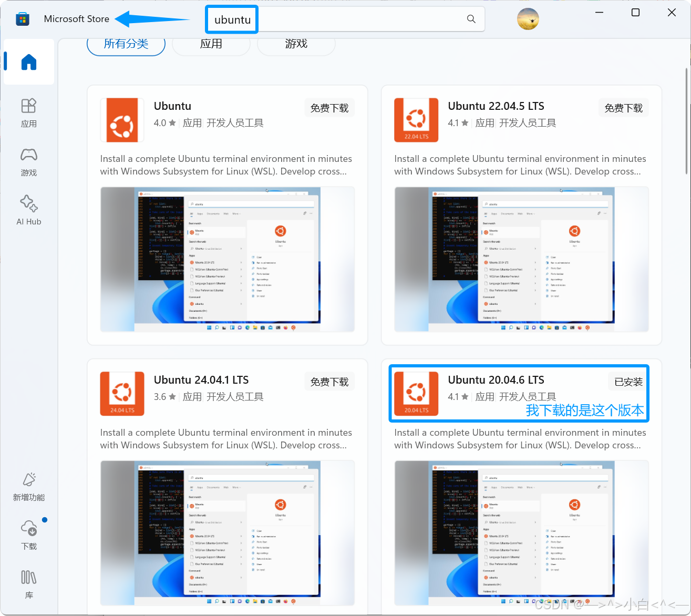Open the user profile avatar
The width and height of the screenshot is (691, 616).
(528, 19)
